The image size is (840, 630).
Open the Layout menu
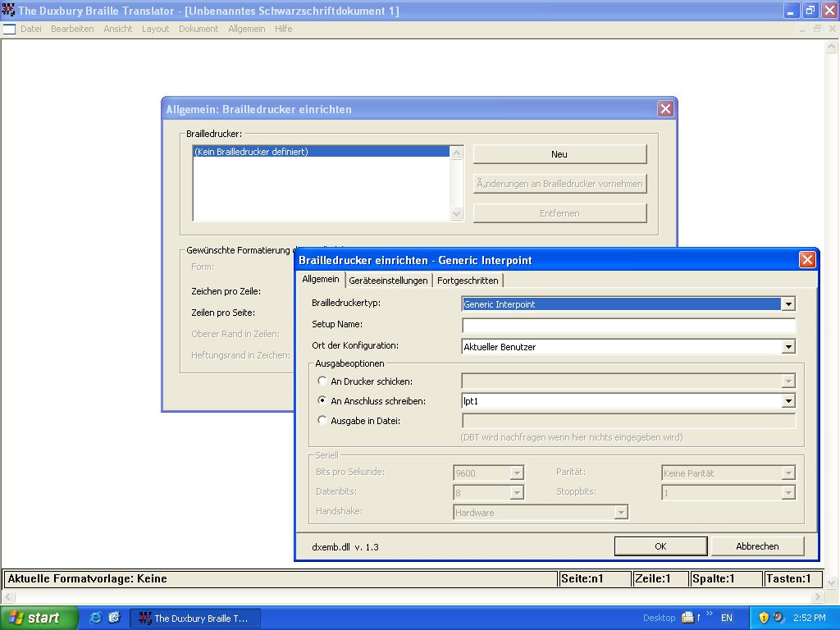[x=155, y=29]
